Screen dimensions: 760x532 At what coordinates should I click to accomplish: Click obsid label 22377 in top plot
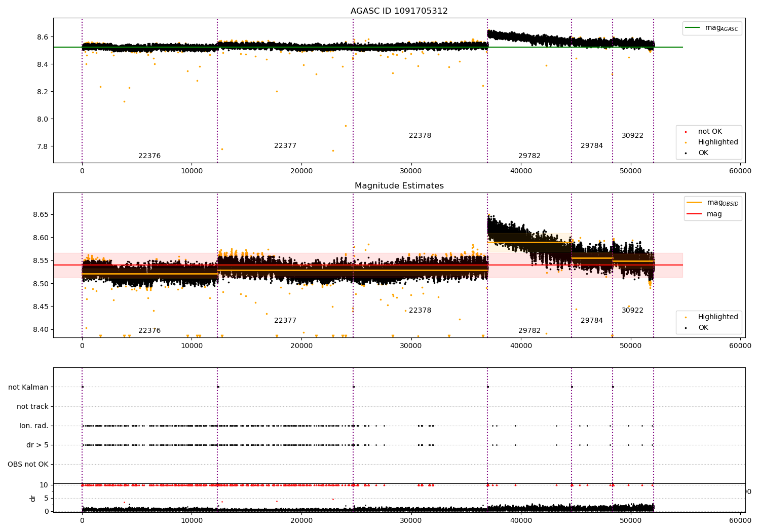pos(285,146)
